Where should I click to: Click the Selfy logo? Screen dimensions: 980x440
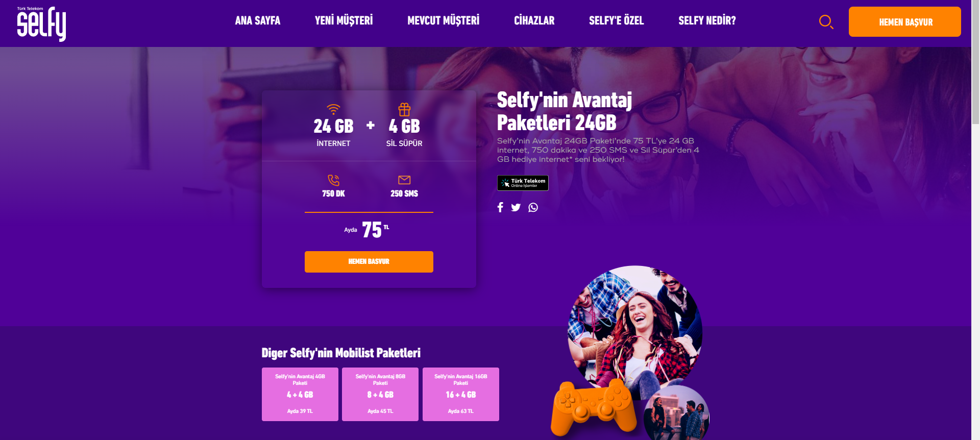click(41, 23)
